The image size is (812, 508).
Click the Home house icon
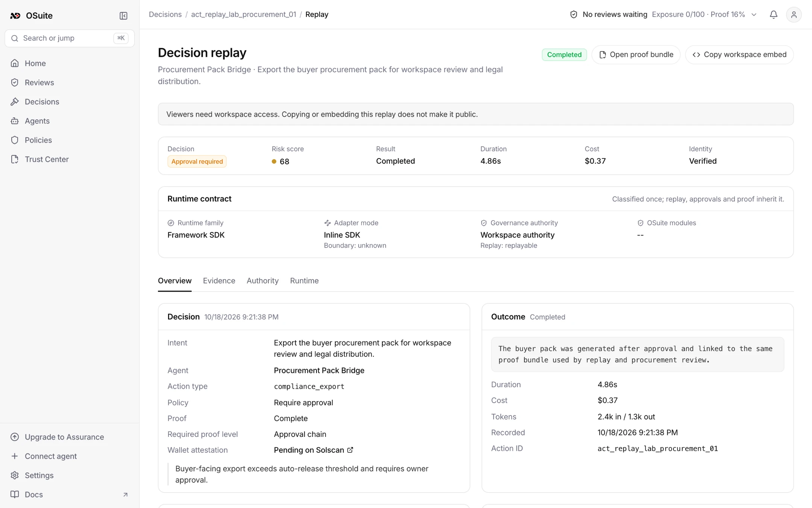(x=15, y=63)
